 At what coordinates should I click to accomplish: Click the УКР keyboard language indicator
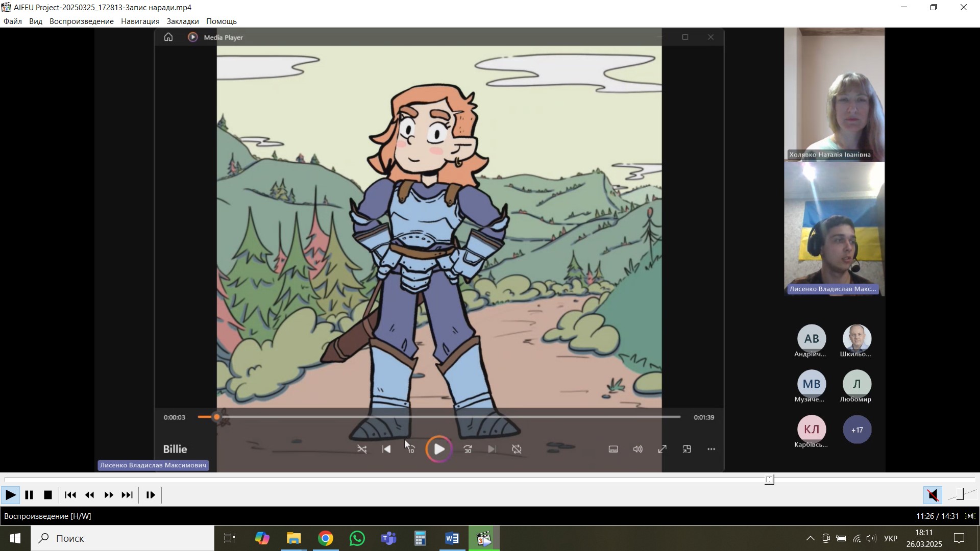(x=890, y=539)
